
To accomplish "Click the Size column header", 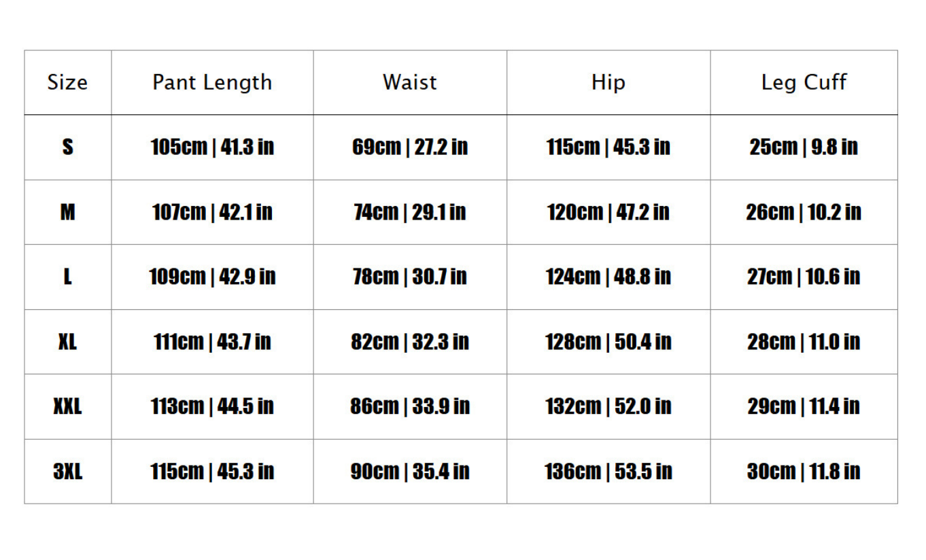I will [67, 82].
